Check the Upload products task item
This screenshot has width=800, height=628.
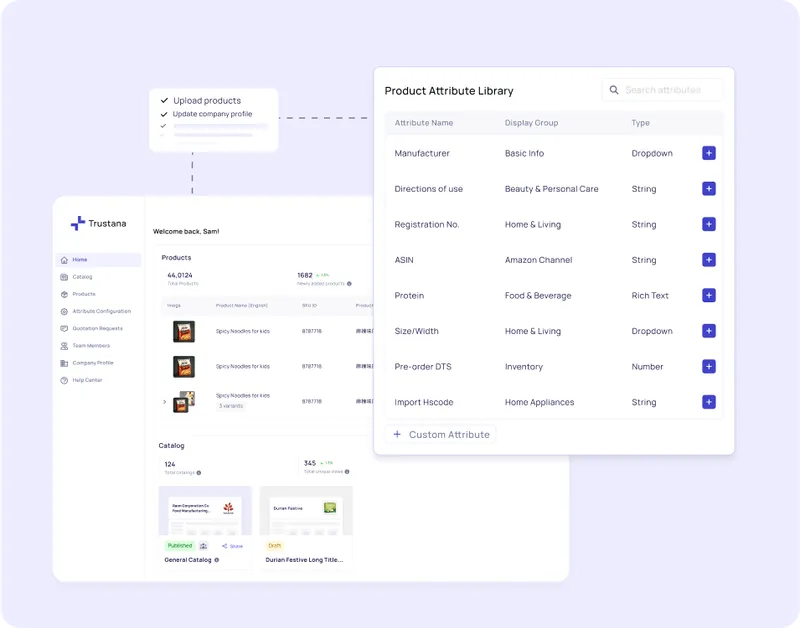tap(163, 101)
